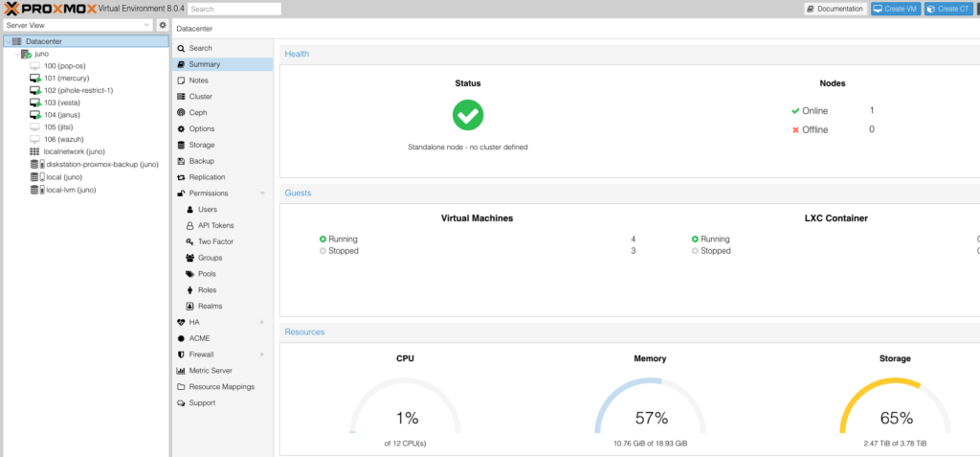This screenshot has width=980, height=457.
Task: Click the floppy disk Backup icon
Action: point(181,161)
